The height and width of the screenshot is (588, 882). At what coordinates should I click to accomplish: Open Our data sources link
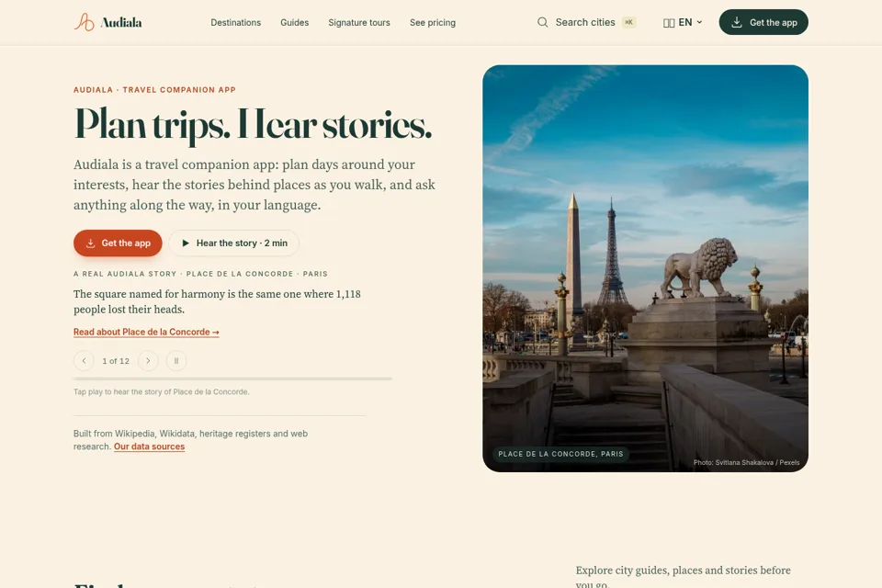(x=149, y=447)
